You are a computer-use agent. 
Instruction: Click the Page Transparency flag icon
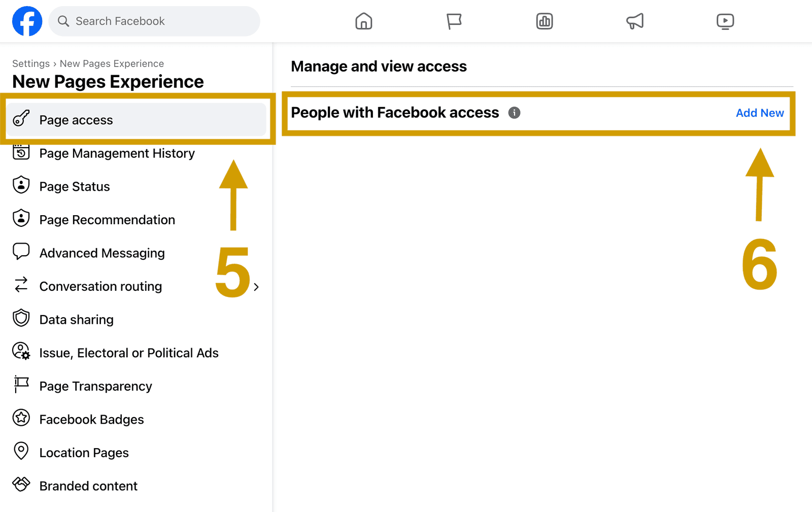click(x=21, y=384)
